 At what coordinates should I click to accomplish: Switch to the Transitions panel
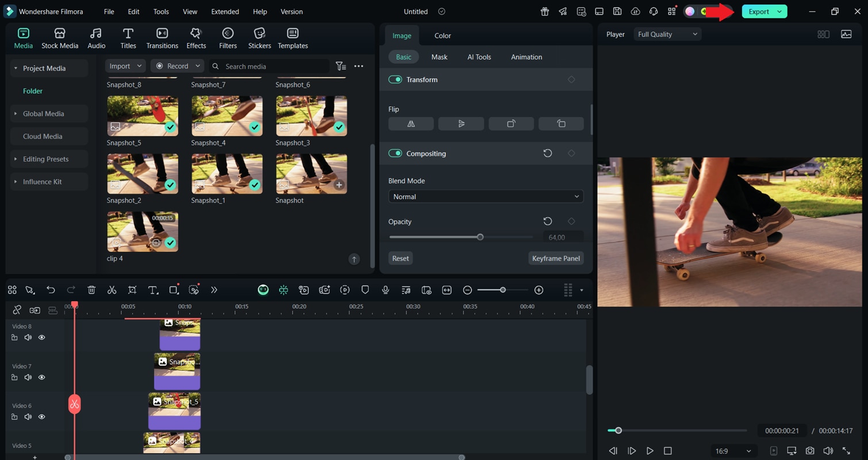(162, 37)
